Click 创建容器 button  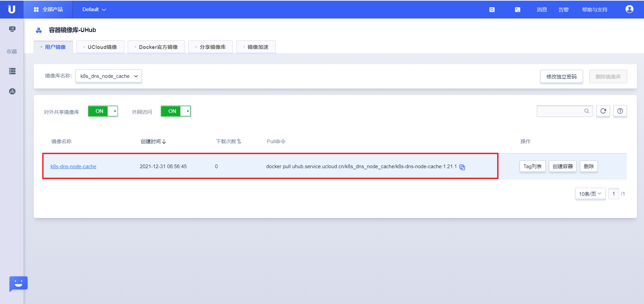click(x=563, y=166)
